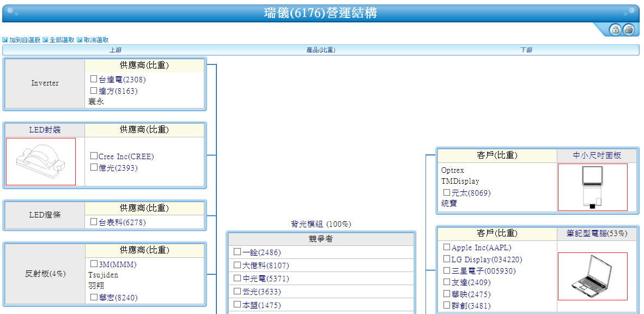Click the printer icon button at top right

(x=628, y=29)
